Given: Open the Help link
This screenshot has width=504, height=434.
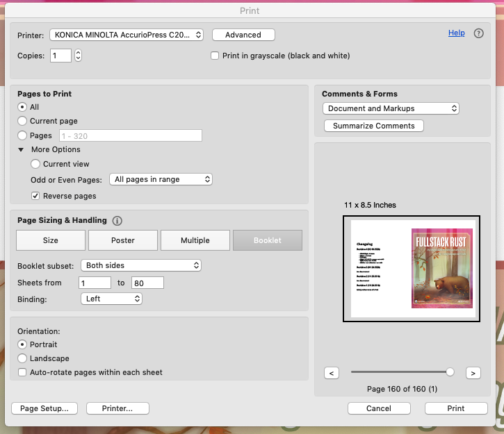Looking at the screenshot, I should coord(456,33).
